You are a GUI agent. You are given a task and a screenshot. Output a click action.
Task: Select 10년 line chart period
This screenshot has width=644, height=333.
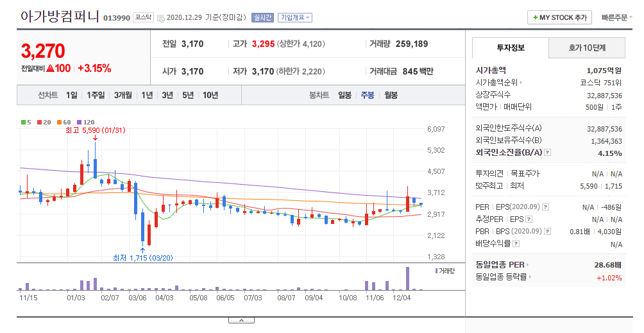click(210, 95)
